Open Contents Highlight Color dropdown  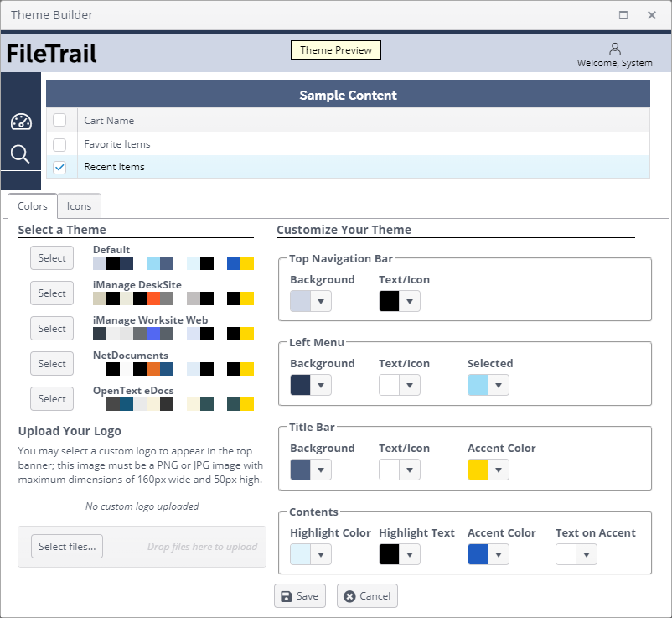[x=321, y=554]
